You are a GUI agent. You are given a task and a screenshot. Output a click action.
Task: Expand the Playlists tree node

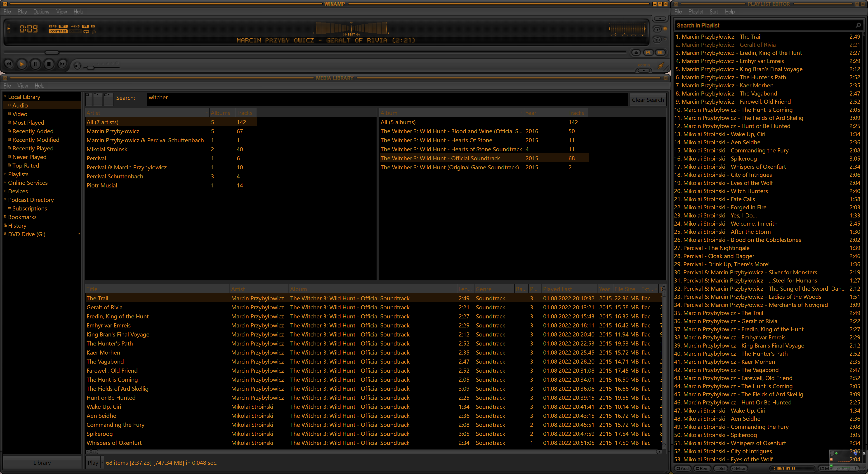click(x=5, y=174)
